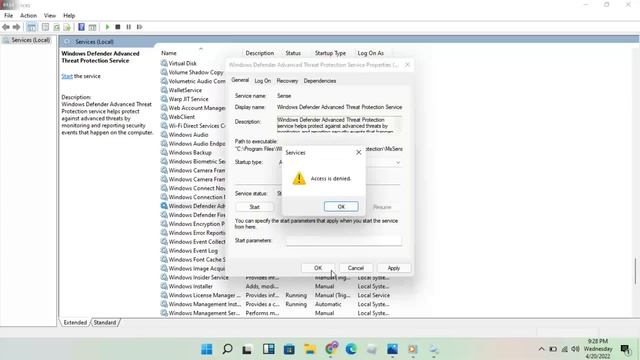Open the File menu

pos(9,16)
